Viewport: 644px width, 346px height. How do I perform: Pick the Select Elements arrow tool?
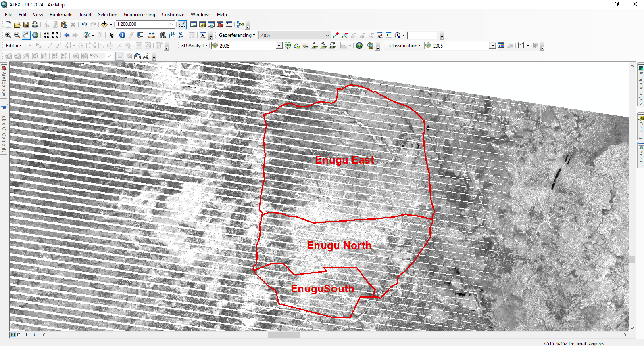[x=112, y=35]
